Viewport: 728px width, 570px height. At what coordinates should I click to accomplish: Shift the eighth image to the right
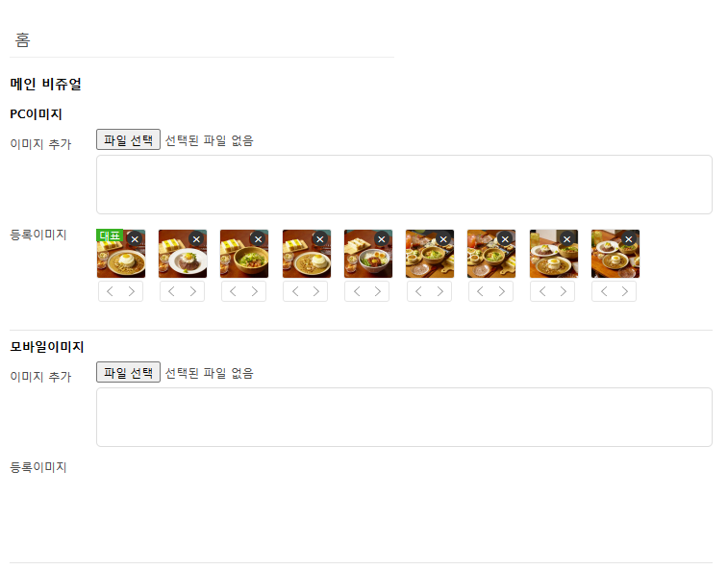563,291
